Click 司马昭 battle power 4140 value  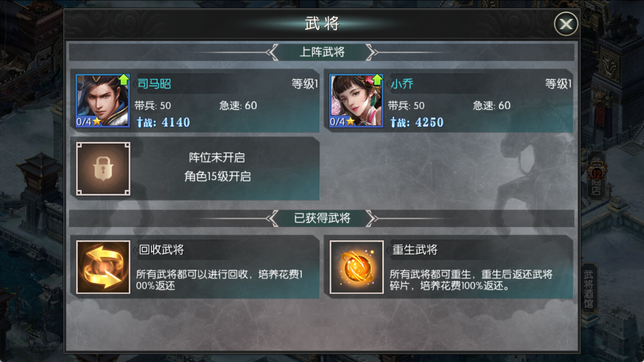point(176,123)
